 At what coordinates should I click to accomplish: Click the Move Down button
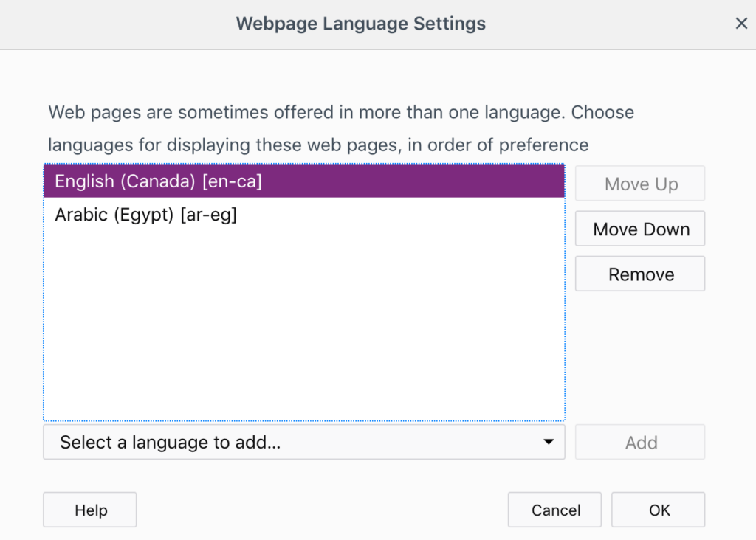click(x=640, y=229)
